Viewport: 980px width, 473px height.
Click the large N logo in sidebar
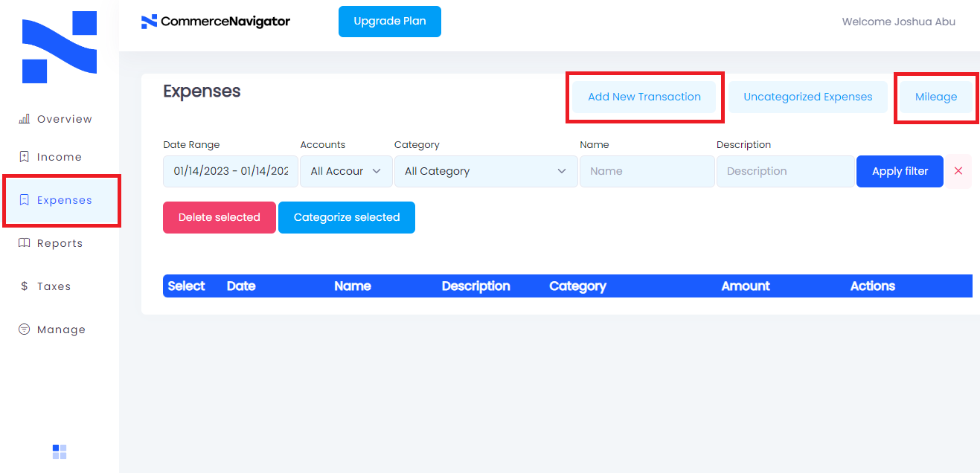point(60,47)
